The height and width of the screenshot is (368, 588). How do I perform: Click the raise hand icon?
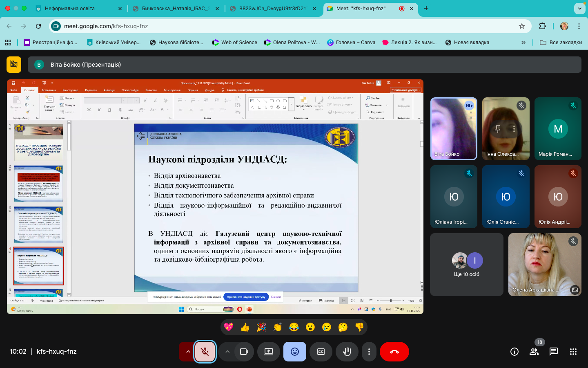pos(347,352)
